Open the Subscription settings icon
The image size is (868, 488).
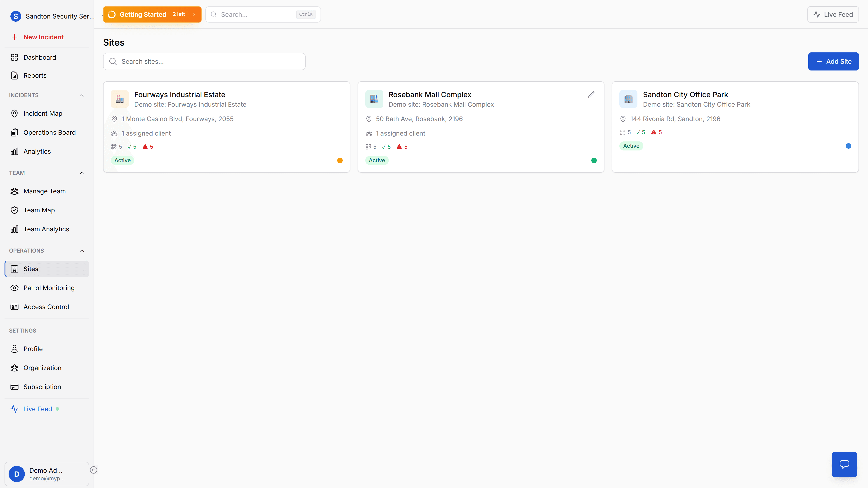click(14, 387)
